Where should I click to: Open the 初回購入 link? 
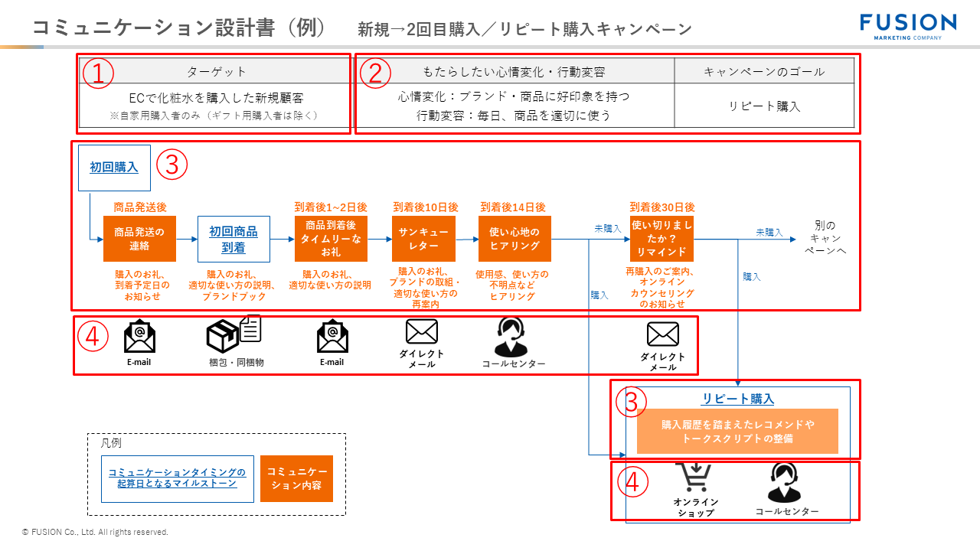pos(113,165)
